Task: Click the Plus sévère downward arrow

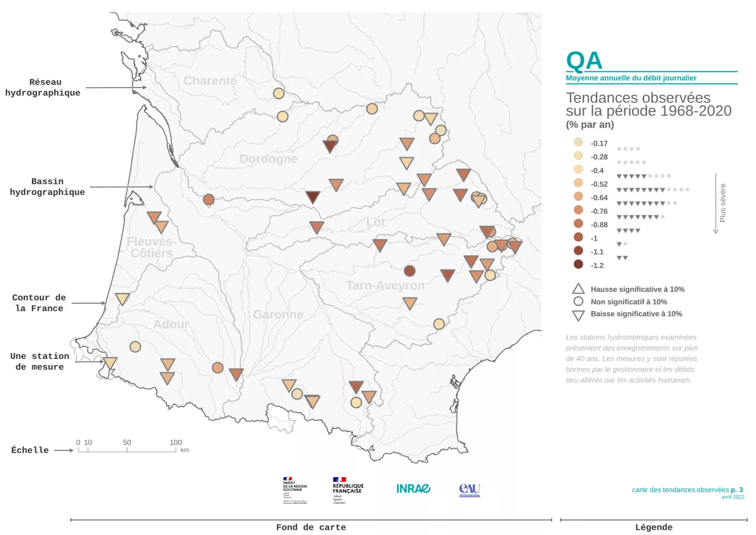Action: [x=716, y=203]
